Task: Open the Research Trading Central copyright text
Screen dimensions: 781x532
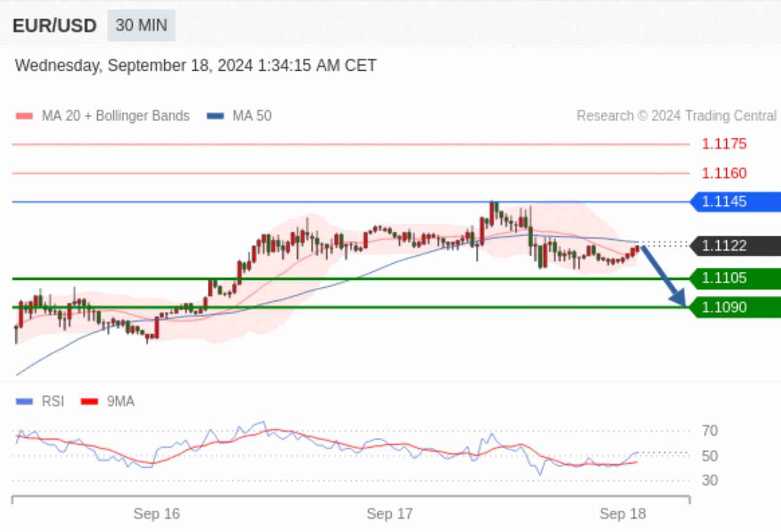Action: point(676,116)
